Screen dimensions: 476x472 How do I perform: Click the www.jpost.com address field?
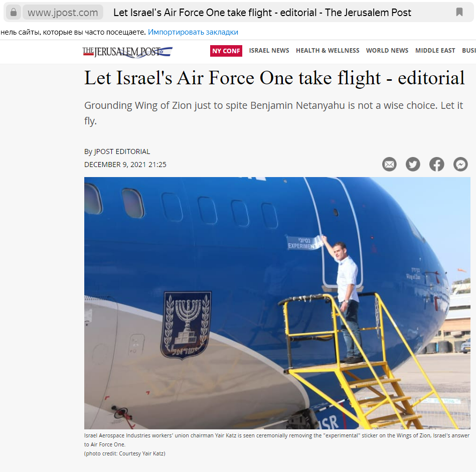point(63,13)
